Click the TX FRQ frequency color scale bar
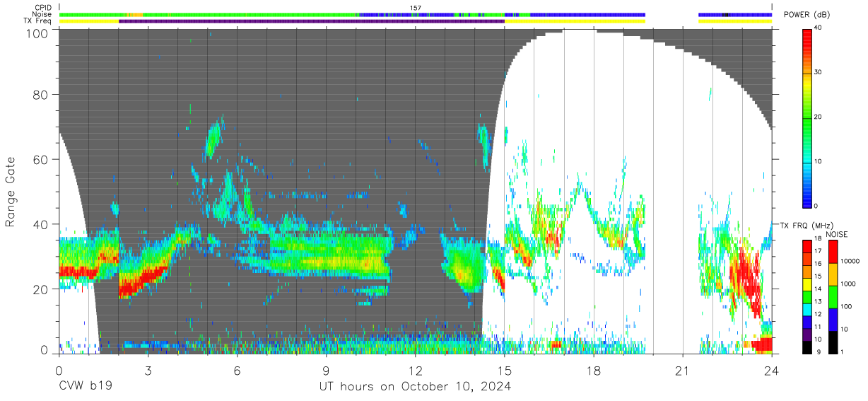 click(x=807, y=297)
